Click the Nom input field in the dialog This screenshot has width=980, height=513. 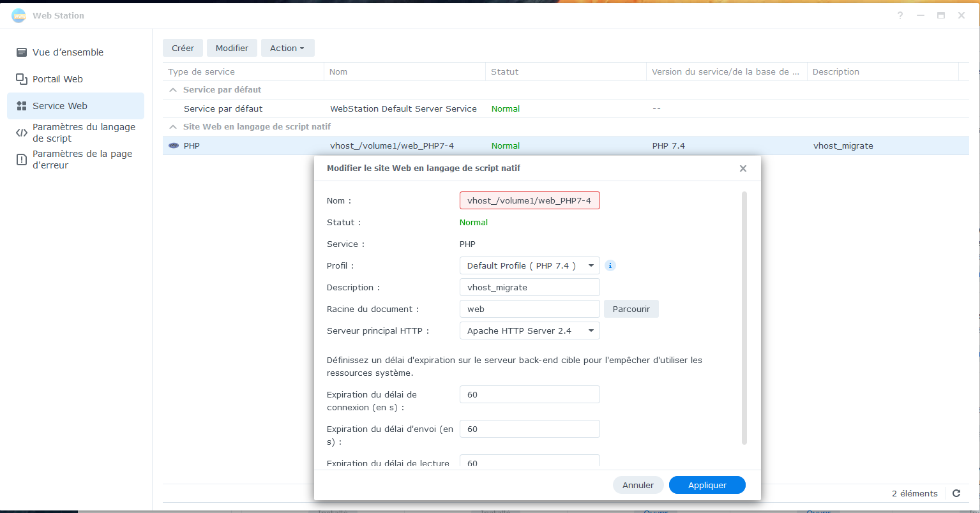530,200
